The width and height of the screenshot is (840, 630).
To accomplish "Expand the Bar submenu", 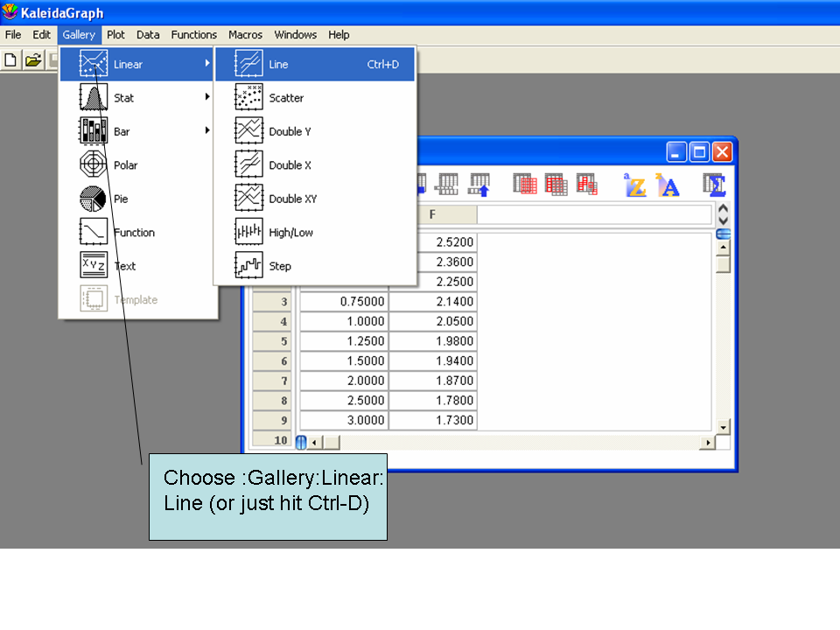I will 137,132.
